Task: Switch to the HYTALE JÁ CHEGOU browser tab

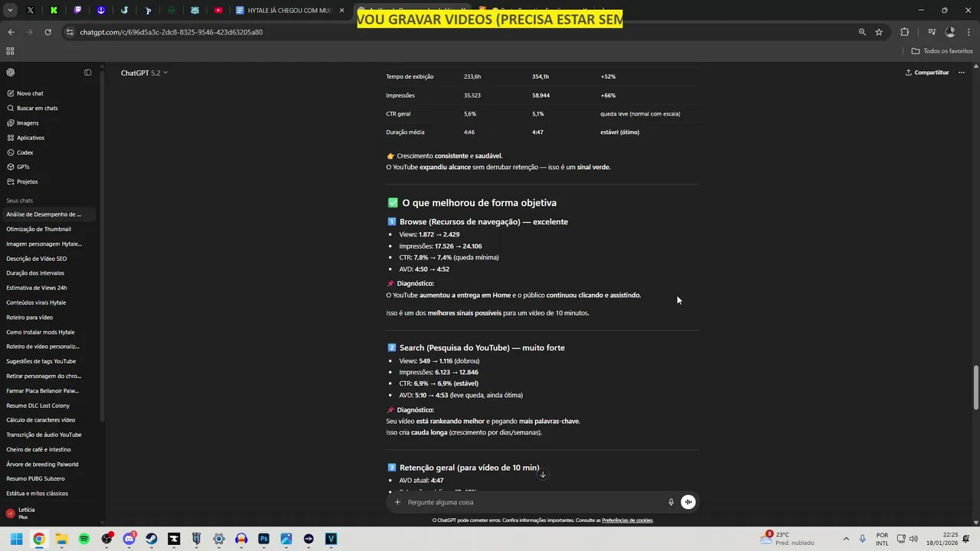Action: coord(290,11)
